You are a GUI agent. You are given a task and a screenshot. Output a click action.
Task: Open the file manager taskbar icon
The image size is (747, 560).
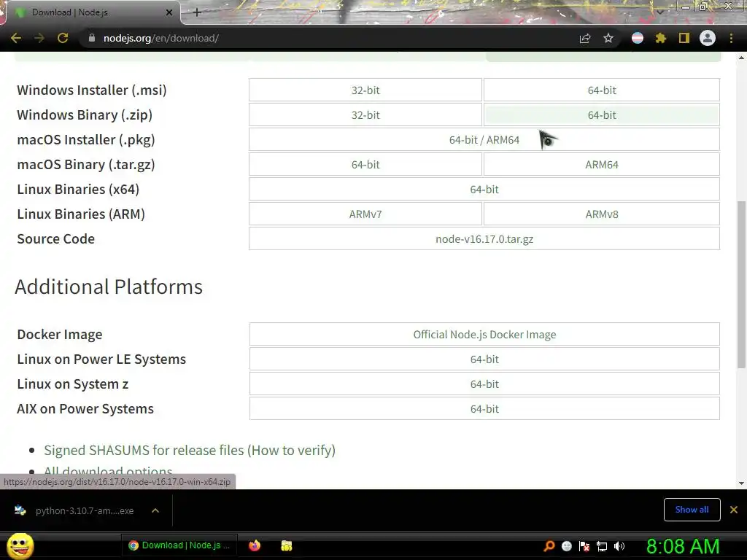286,545
